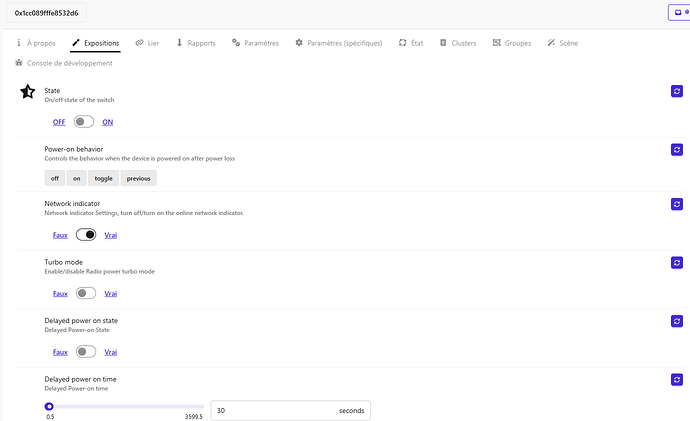Image resolution: width=690 pixels, height=421 pixels.
Task: Click the delayed power-on seconds input field
Action: pyautogui.click(x=275, y=411)
